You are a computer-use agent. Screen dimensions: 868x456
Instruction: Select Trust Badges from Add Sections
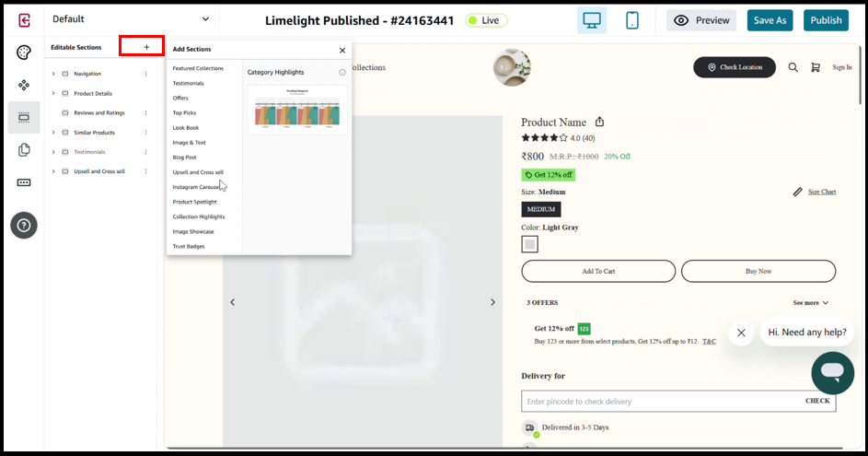point(189,246)
